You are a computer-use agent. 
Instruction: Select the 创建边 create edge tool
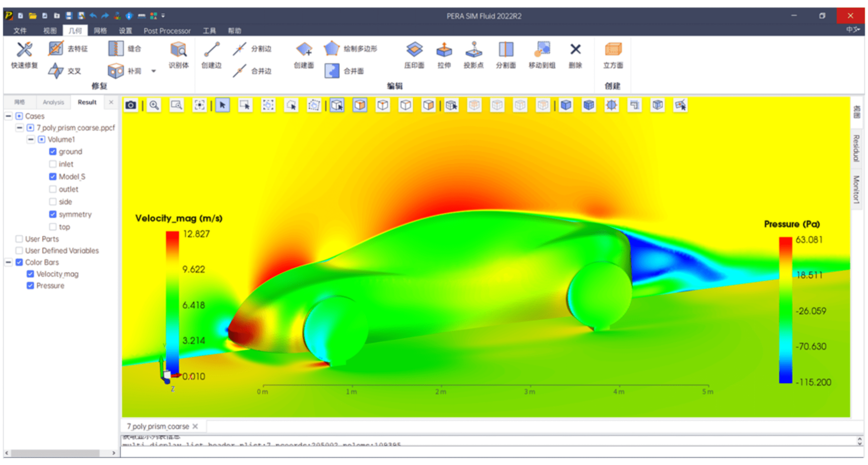(x=211, y=55)
